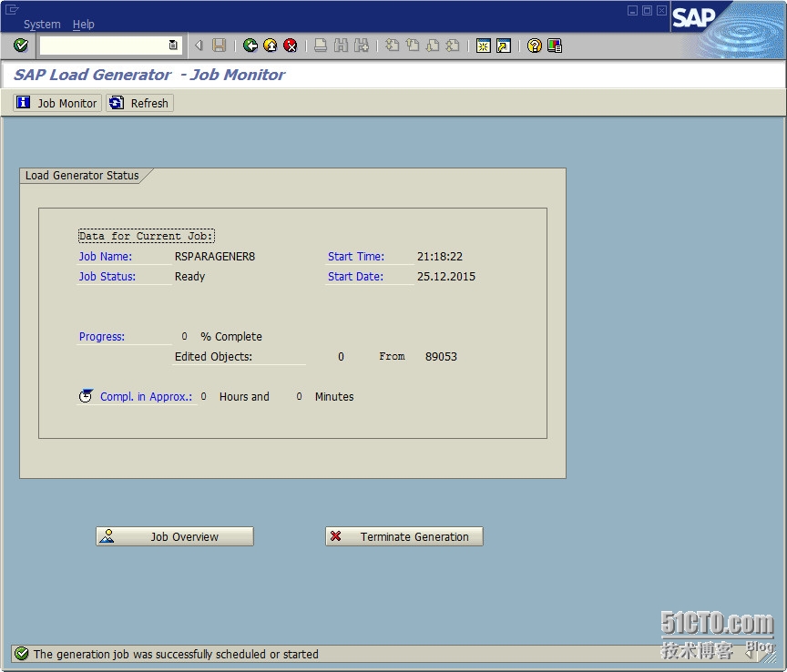Click the status bar message about generation job

click(x=176, y=654)
